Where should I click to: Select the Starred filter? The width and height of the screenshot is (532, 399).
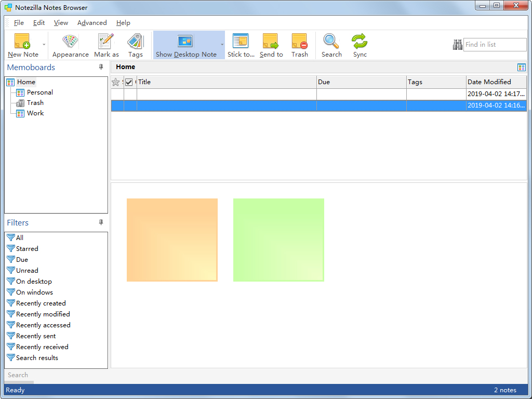(25, 248)
